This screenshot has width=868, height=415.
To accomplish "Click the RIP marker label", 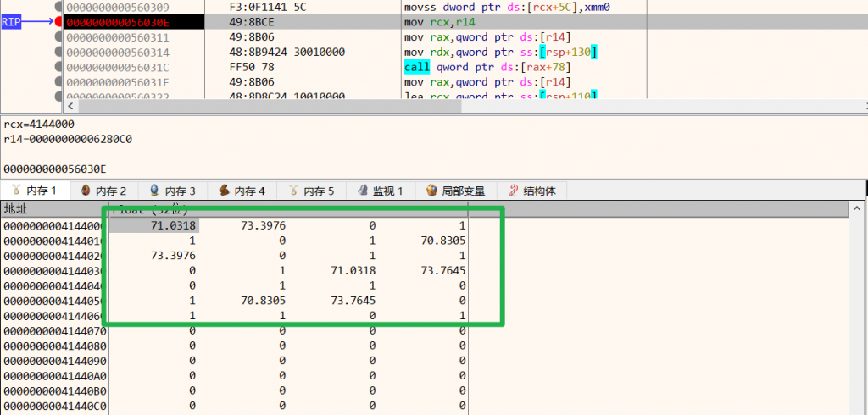I will [11, 22].
